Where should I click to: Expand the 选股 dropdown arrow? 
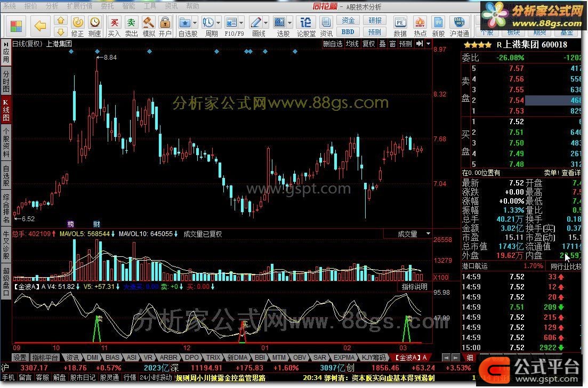(289, 23)
